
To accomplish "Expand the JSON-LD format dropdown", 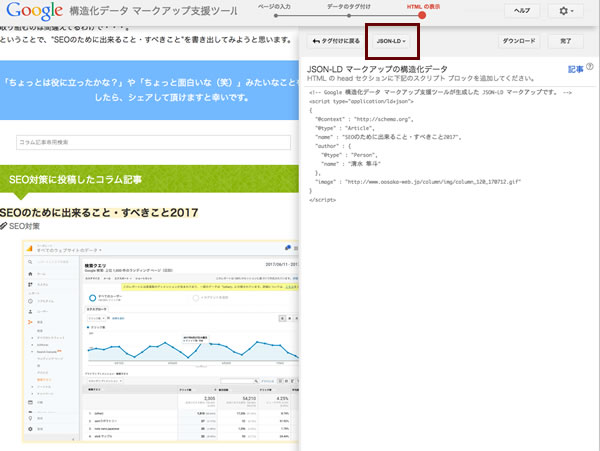I will click(x=392, y=42).
